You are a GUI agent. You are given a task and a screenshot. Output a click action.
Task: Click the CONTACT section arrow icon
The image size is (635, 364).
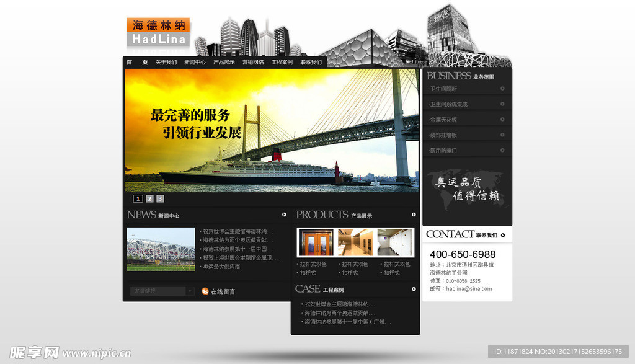coord(503,234)
